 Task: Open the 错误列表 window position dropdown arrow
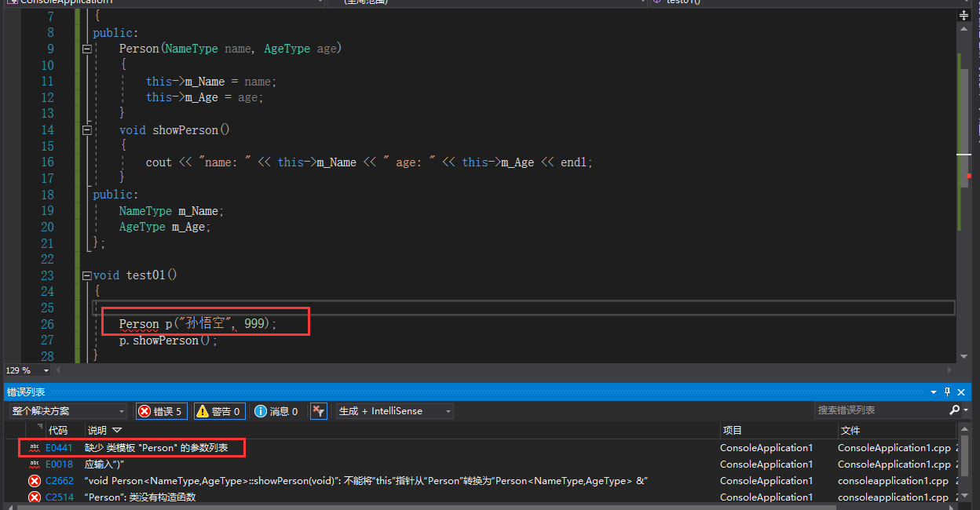[934, 392]
